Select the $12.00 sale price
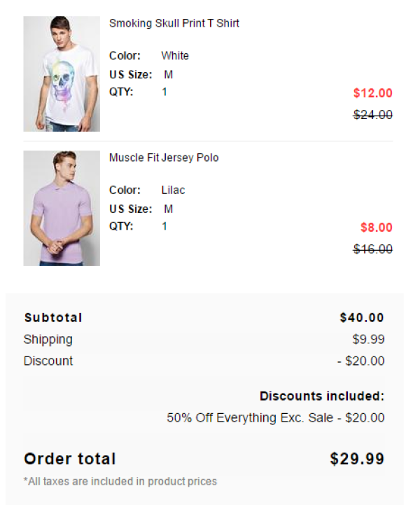This screenshot has height=514, width=420. click(x=373, y=93)
